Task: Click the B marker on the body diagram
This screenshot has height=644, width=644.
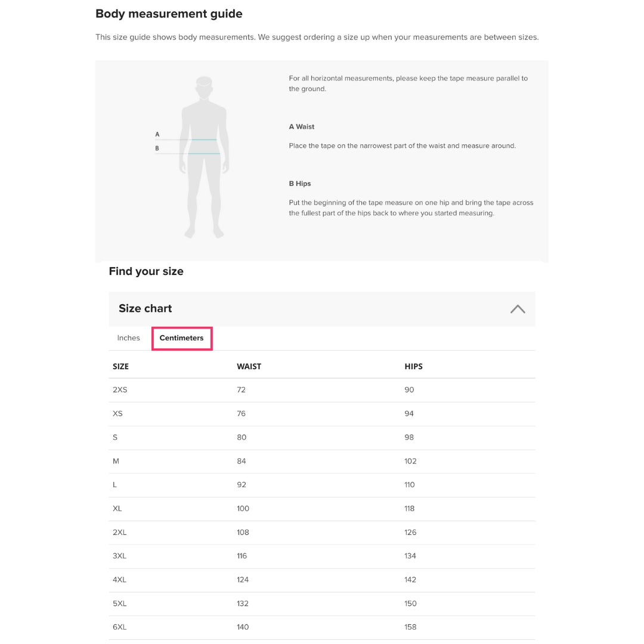Action: click(x=157, y=148)
